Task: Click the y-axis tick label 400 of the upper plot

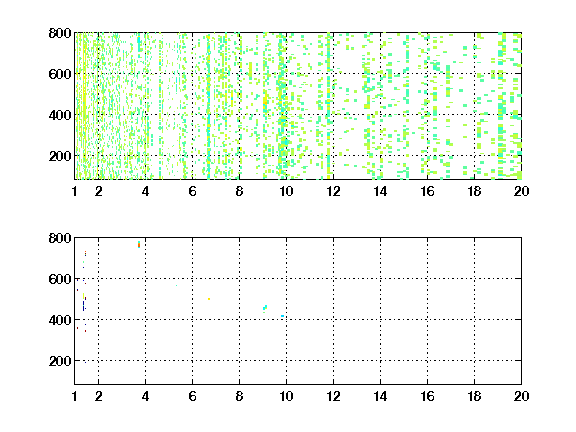Action: 60,115
